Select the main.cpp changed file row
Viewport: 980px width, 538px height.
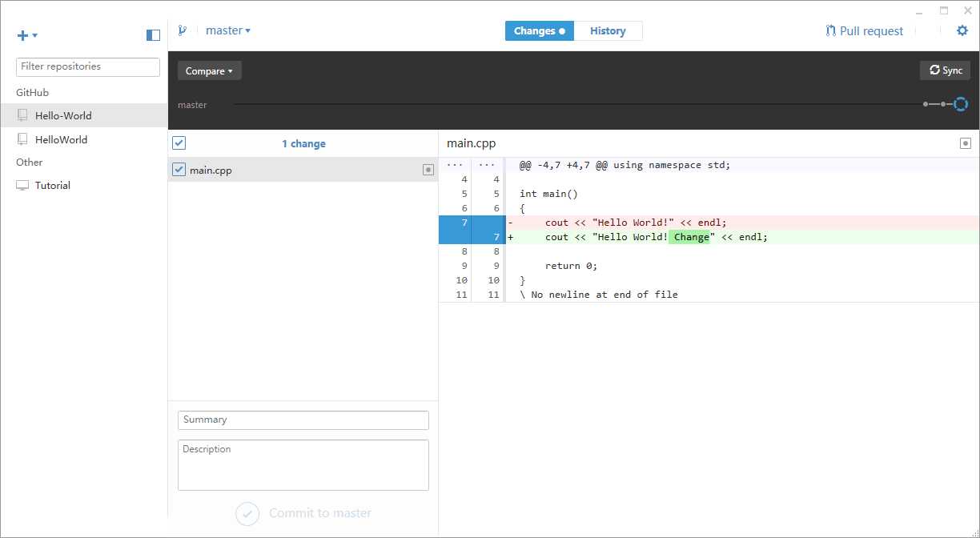pos(303,170)
